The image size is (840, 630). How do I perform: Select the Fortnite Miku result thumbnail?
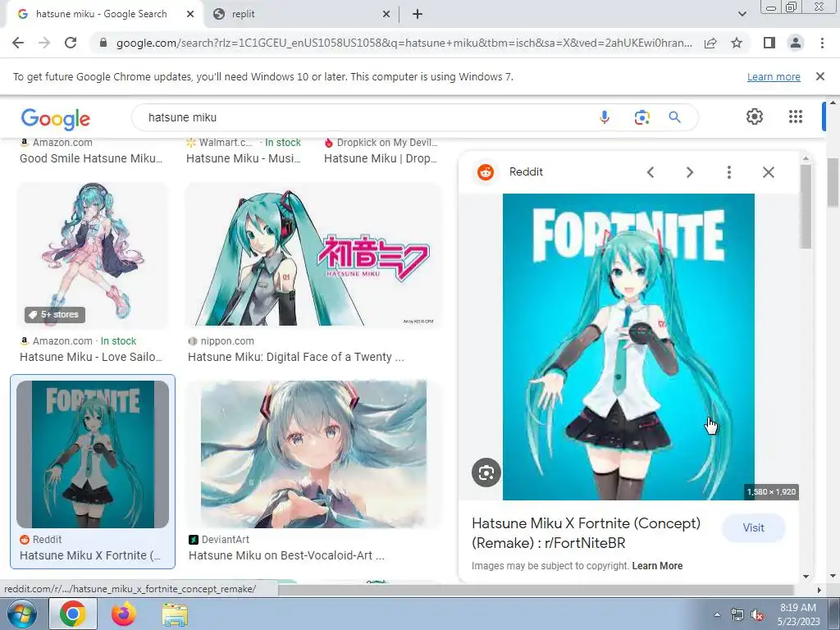coord(93,454)
